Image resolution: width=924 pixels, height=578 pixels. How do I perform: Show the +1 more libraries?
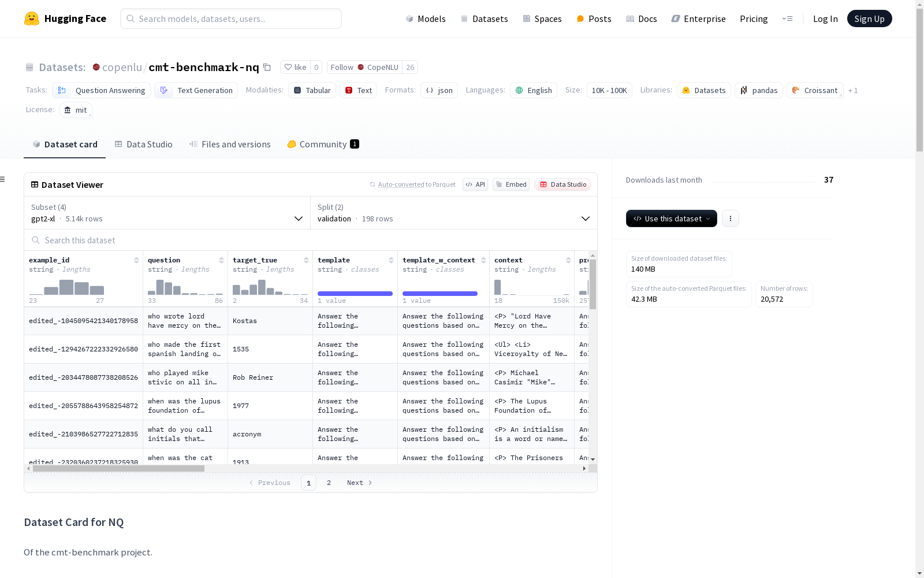853,90
